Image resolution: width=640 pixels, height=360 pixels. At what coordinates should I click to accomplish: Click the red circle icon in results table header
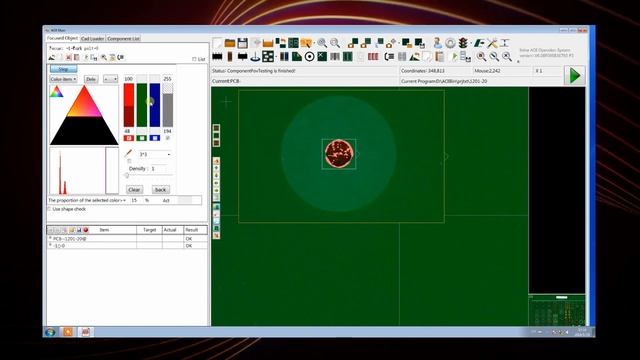(x=86, y=230)
